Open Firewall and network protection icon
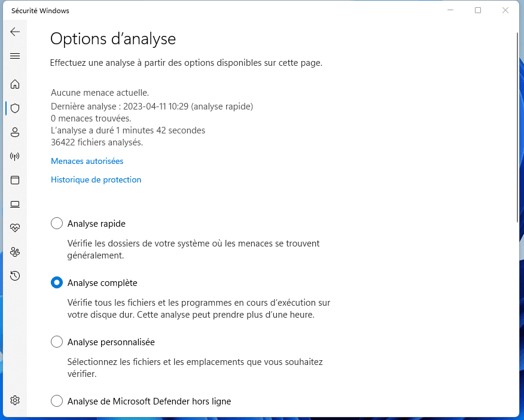This screenshot has height=420, width=524. pos(15,156)
